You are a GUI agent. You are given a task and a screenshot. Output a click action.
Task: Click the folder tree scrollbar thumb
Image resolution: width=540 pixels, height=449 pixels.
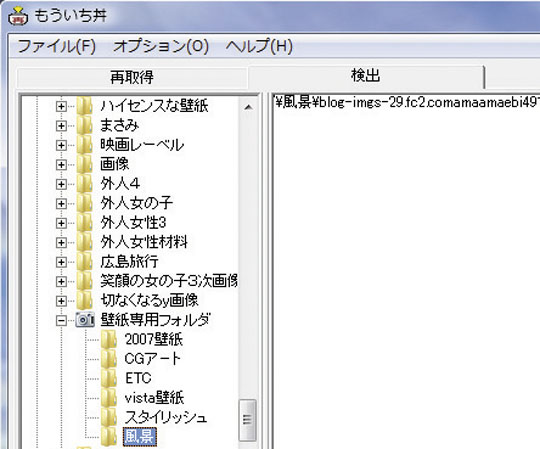[248, 420]
